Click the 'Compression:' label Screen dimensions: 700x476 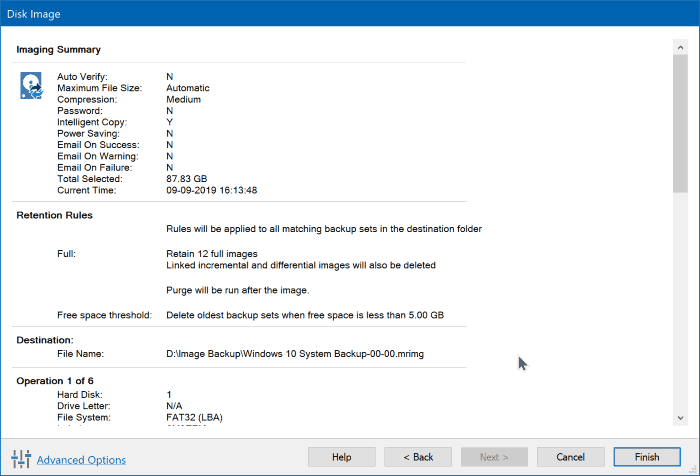[87, 100]
